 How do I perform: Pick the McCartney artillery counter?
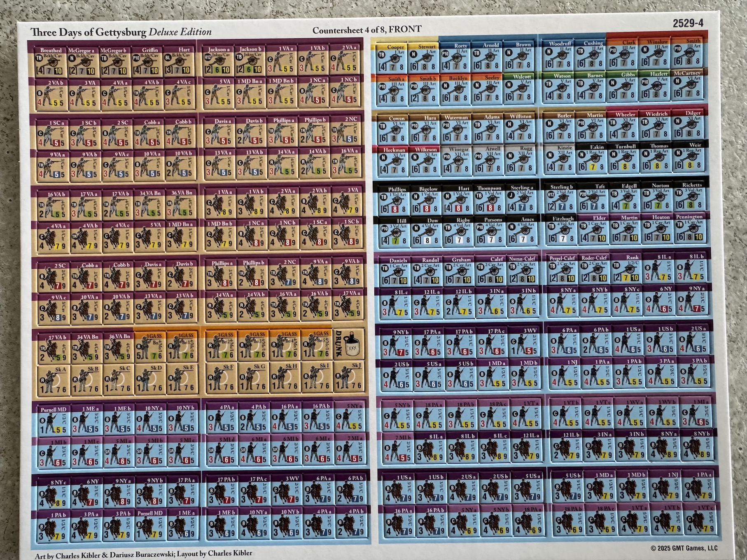[x=687, y=86]
